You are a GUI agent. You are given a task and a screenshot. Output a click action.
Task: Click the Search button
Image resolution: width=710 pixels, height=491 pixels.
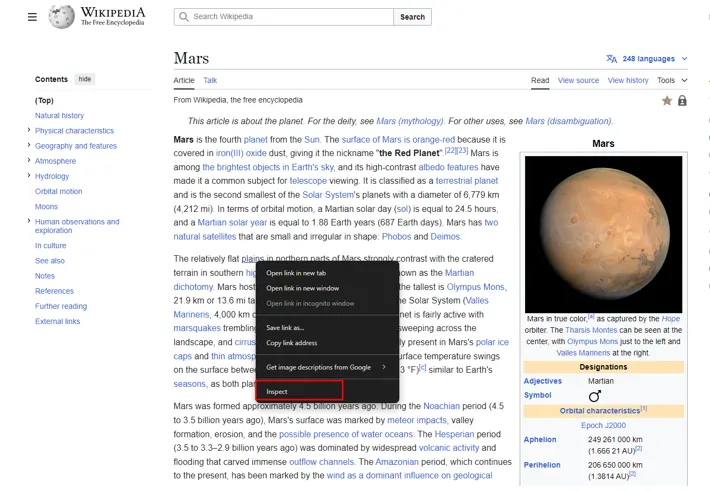click(412, 17)
